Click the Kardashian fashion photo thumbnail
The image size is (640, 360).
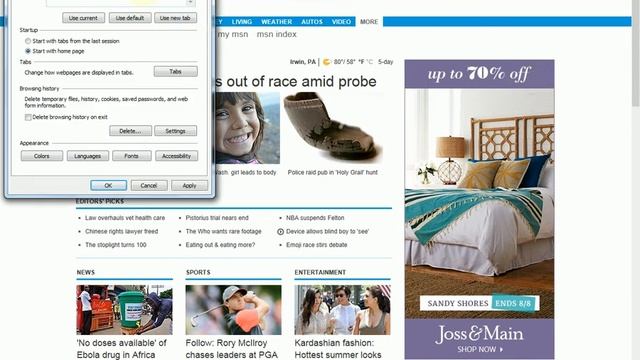[x=342, y=310]
